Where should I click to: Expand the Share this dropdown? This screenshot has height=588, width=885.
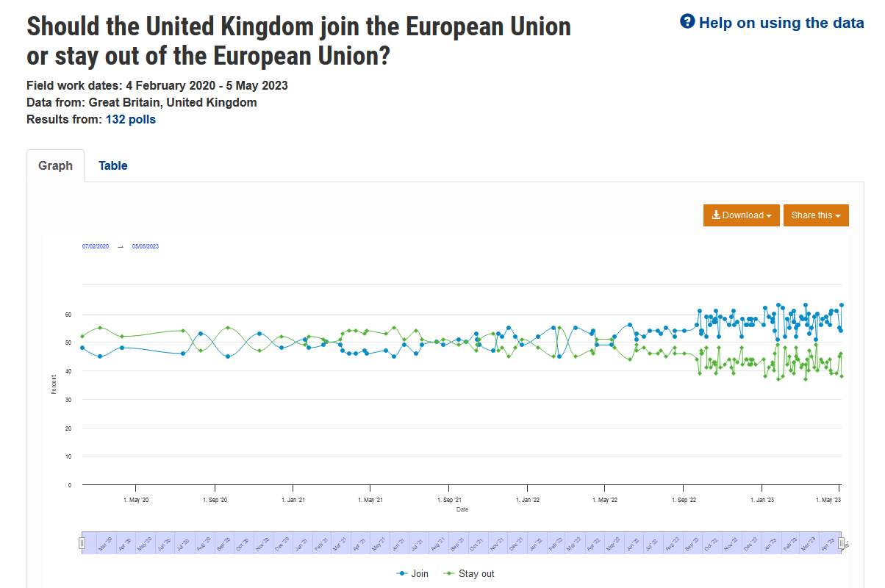[816, 215]
